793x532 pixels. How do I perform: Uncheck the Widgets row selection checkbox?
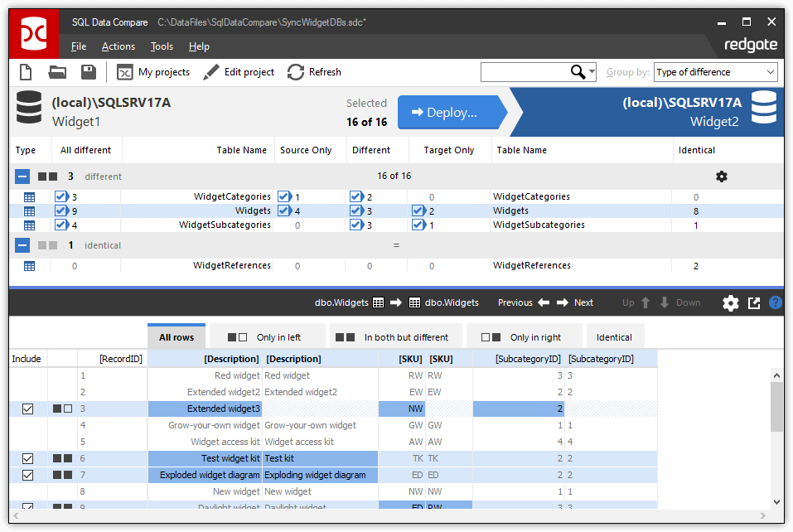[60, 210]
